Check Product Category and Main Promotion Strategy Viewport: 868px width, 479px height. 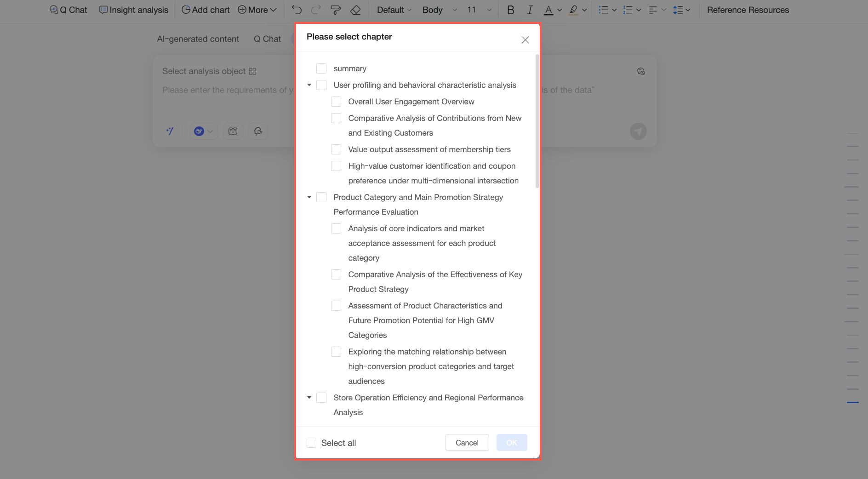tap(321, 197)
